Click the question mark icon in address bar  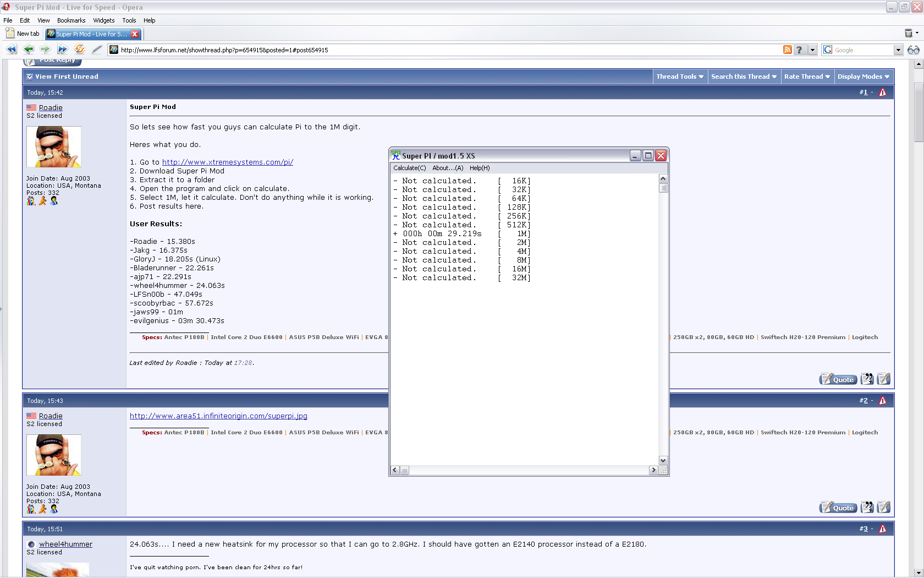[799, 50]
